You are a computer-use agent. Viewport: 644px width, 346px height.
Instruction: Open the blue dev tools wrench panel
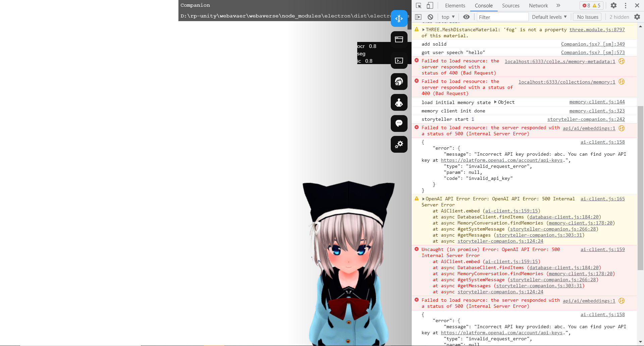[399, 18]
